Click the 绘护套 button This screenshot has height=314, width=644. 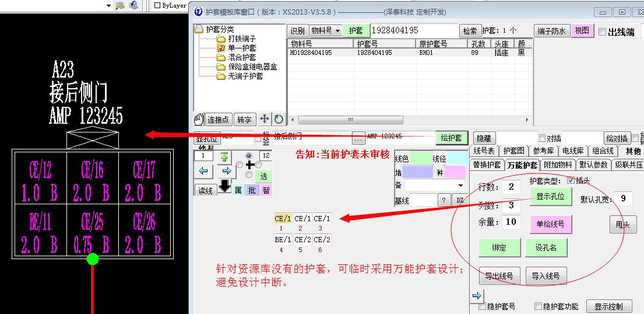tap(451, 138)
